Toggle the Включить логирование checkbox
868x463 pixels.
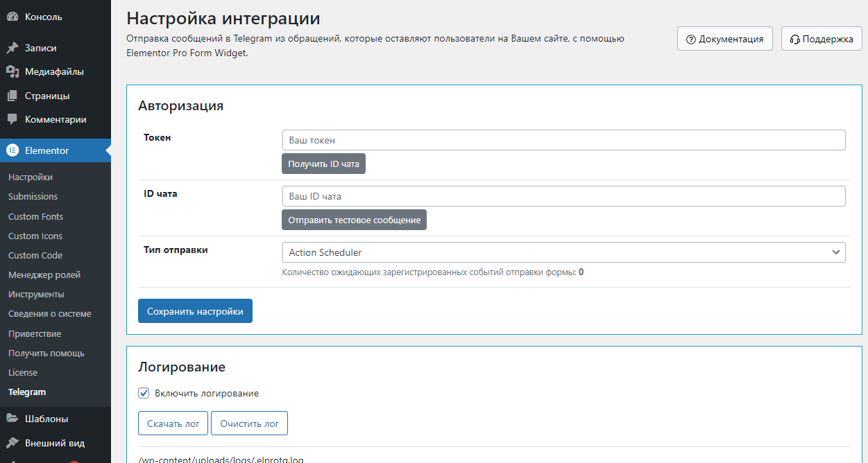144,393
